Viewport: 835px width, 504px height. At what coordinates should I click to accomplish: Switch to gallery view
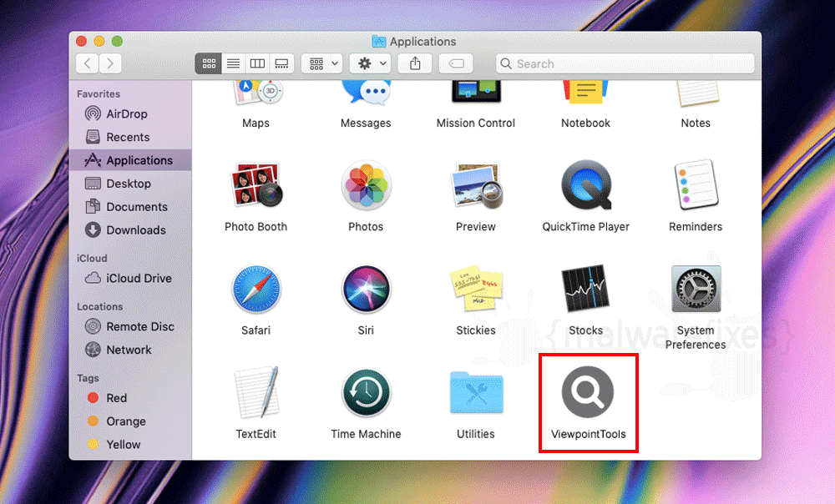click(281, 64)
